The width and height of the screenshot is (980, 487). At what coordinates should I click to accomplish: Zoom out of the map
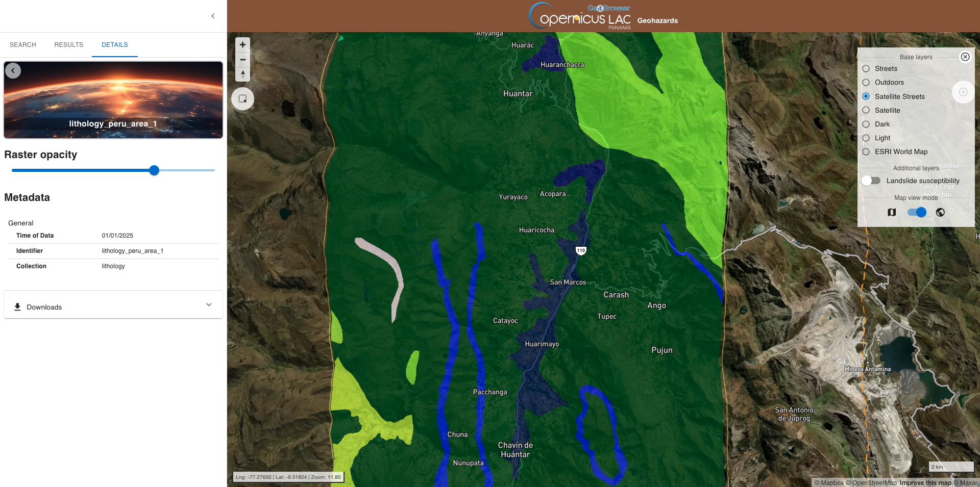pos(242,60)
